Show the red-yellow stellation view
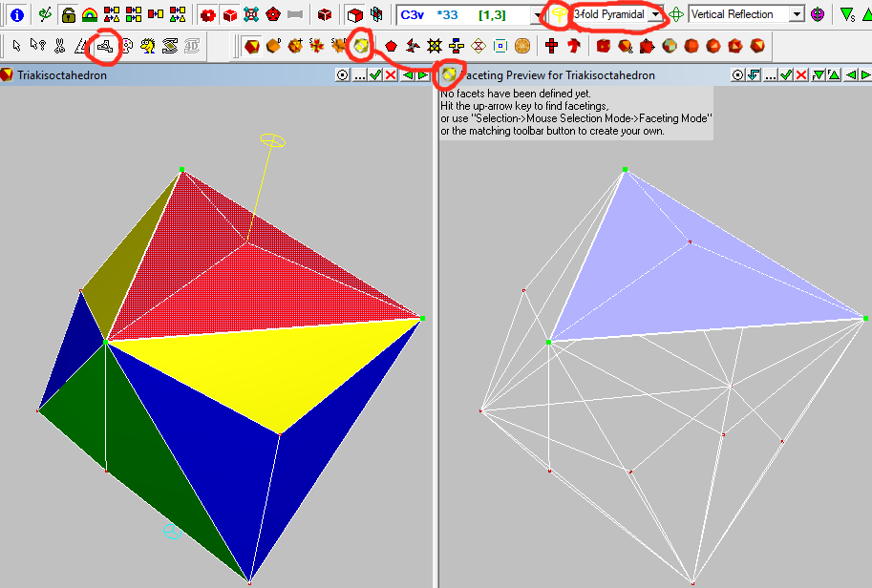Image resolution: width=872 pixels, height=588 pixels. pyautogui.click(x=316, y=46)
